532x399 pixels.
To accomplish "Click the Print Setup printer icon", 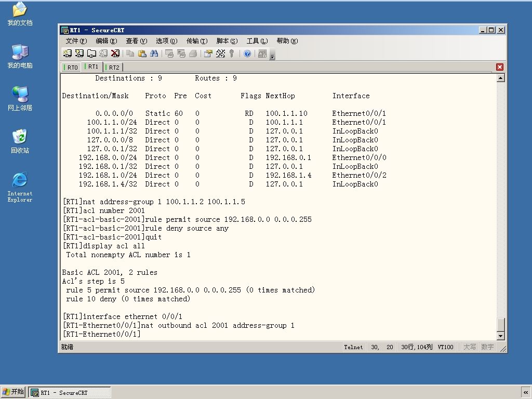I will point(193,54).
